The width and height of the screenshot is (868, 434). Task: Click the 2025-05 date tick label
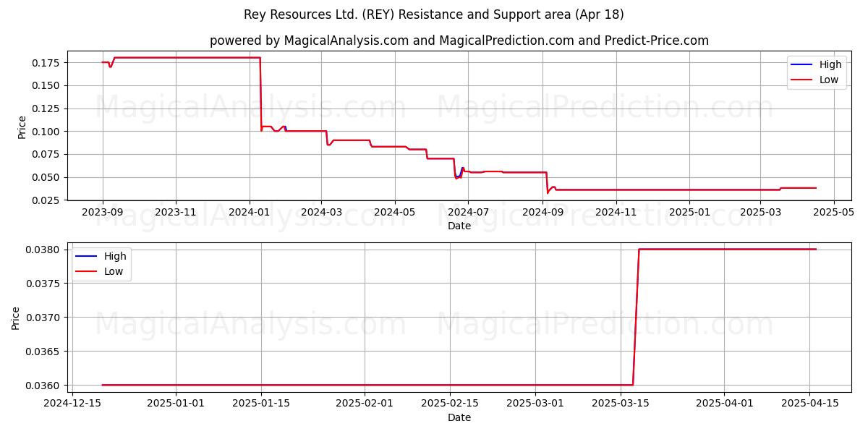(833, 212)
